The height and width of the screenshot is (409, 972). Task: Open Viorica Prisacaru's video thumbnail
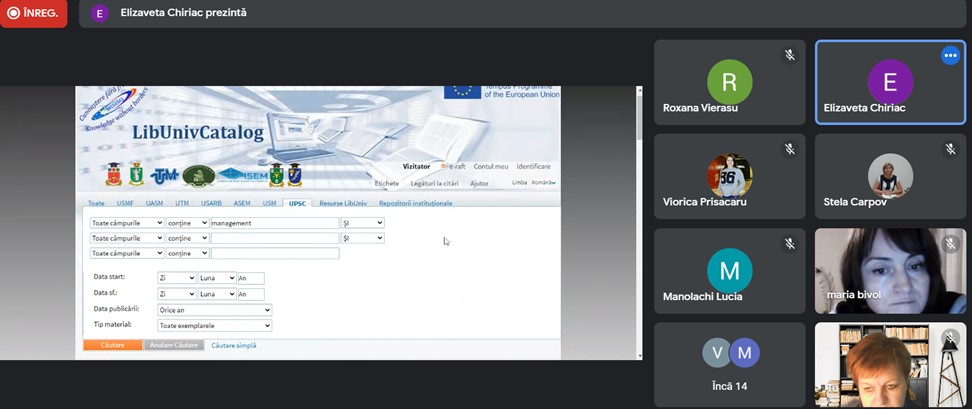[730, 176]
